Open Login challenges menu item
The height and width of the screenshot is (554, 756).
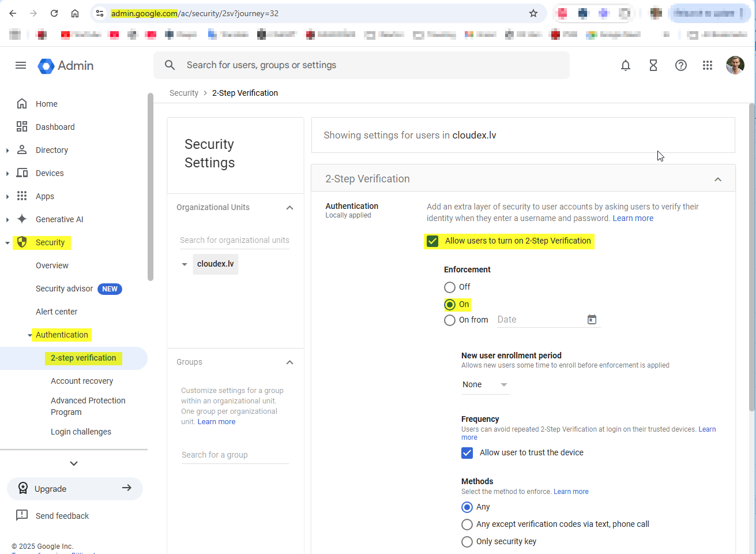tap(81, 432)
